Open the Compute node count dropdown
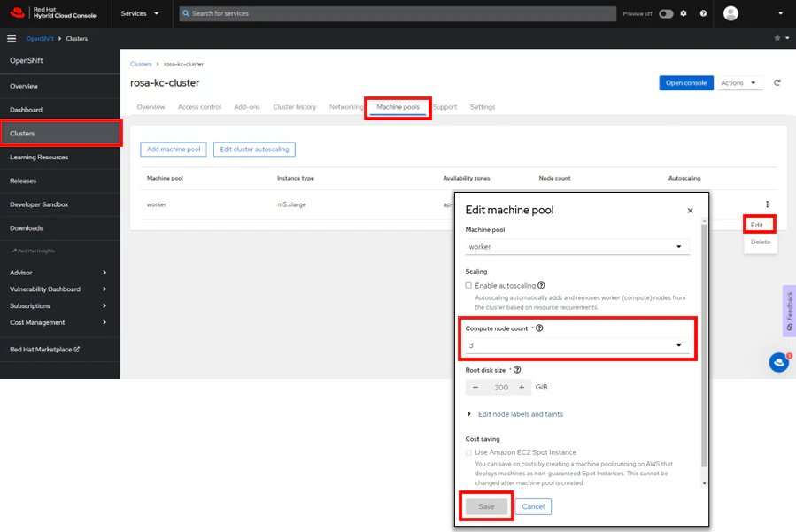Image resolution: width=796 pixels, height=532 pixels. click(x=577, y=345)
